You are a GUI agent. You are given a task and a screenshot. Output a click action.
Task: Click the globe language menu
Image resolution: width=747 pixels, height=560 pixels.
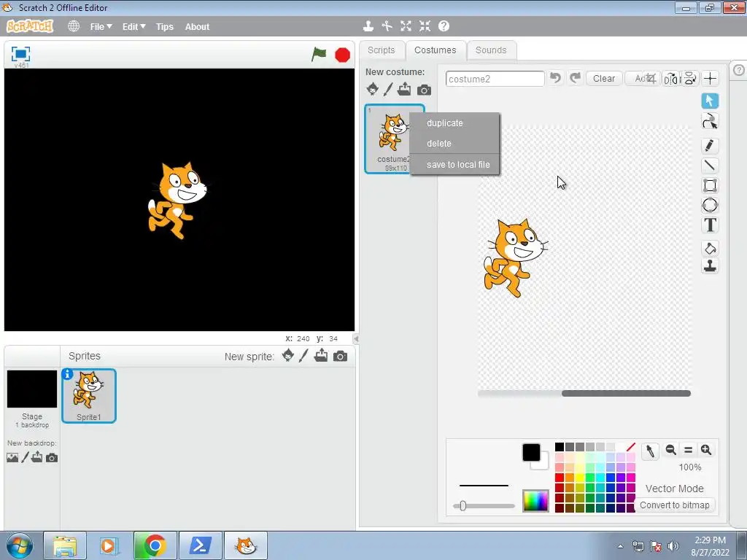tap(74, 26)
